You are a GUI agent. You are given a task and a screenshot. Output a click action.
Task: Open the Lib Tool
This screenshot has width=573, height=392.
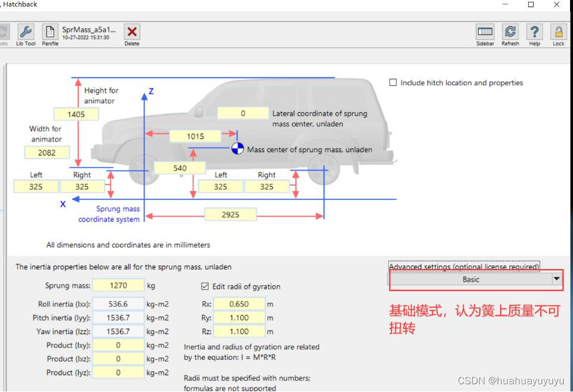tap(25, 33)
